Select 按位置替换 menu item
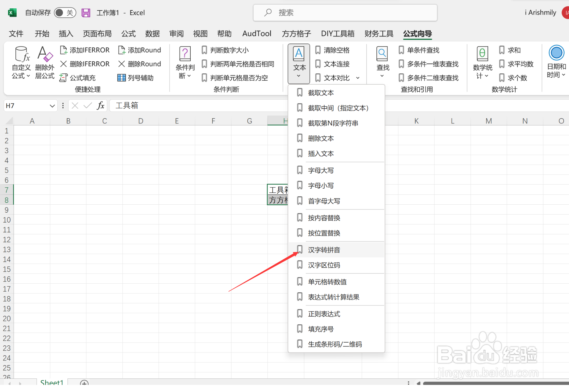The image size is (569, 392). (x=336, y=233)
